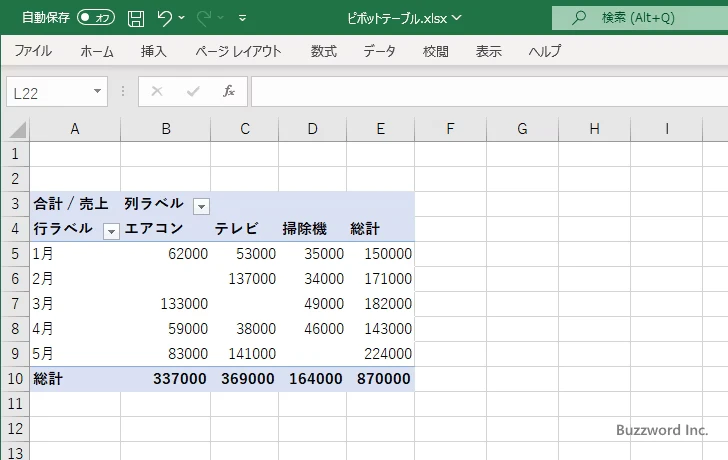Toggle the AutoSave (自動保存) switch
Image resolution: width=728 pixels, height=460 pixels.
(96, 18)
